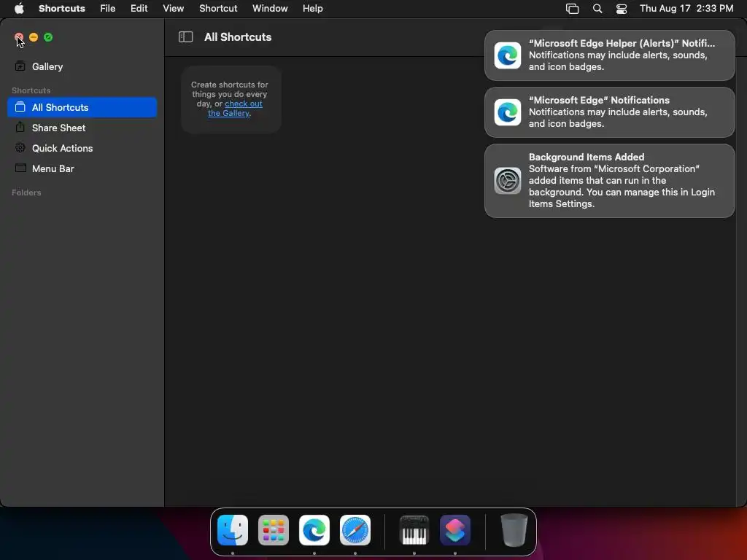Click the Quick Actions gear icon
This screenshot has width=747, height=560.
point(20,147)
